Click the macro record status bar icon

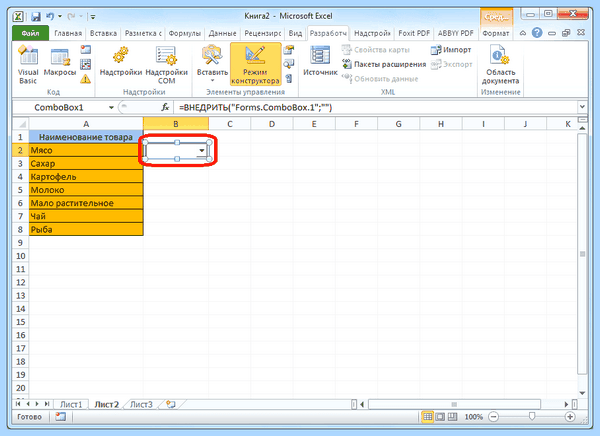tap(60, 416)
